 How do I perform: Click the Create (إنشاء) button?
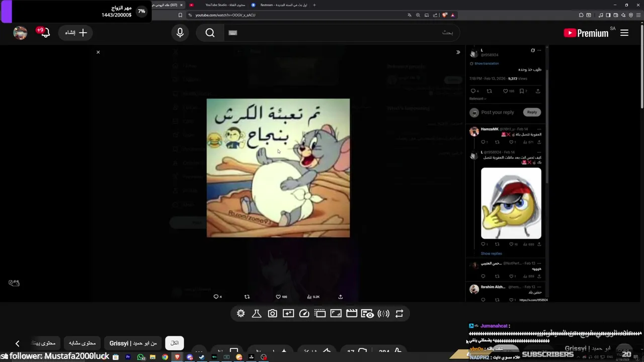[76, 33]
